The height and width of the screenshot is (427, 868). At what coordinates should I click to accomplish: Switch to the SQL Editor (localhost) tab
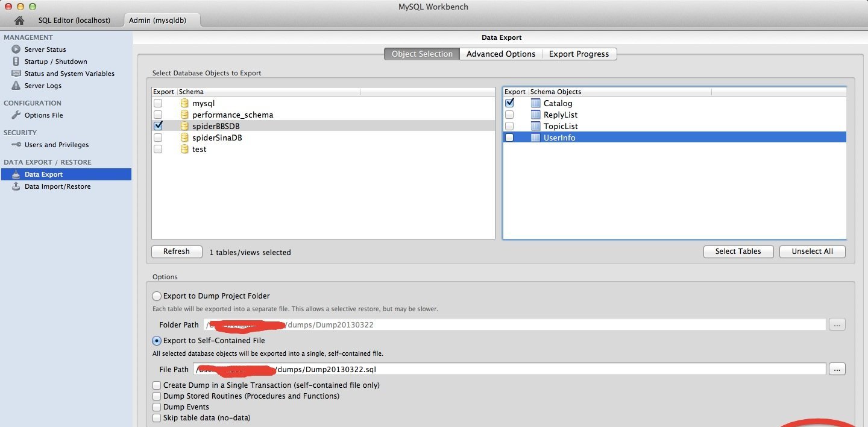74,20
